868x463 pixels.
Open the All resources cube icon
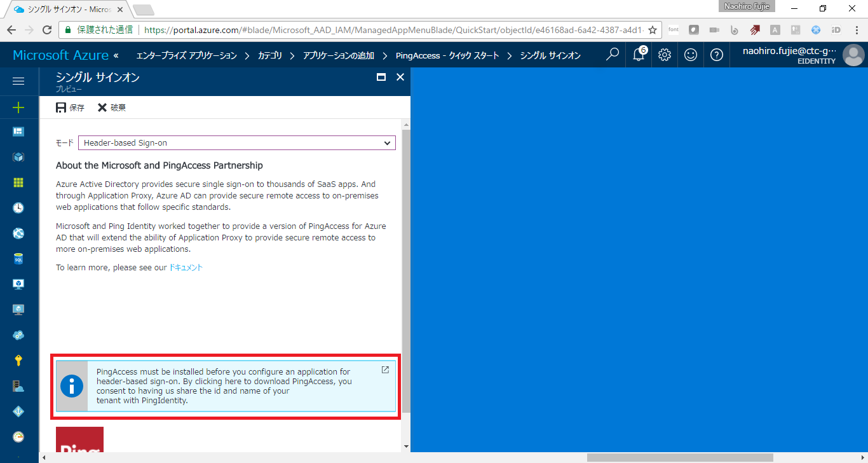18,156
